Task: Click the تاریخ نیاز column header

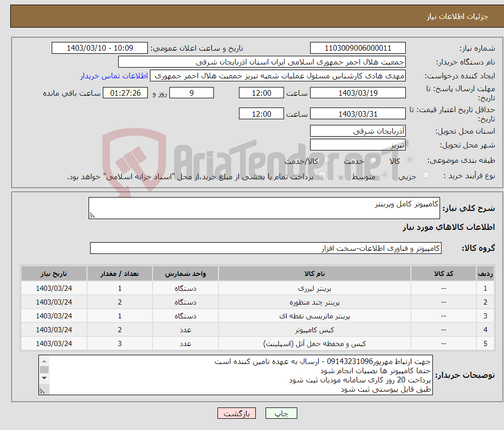Action: [x=54, y=274]
